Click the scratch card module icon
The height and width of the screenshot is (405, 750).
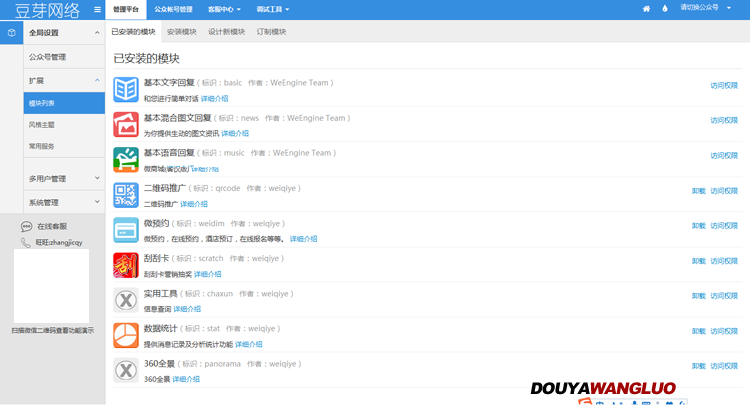[126, 265]
